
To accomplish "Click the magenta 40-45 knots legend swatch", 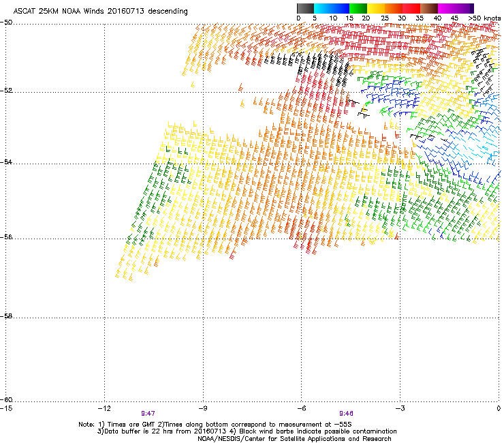I will click(447, 8).
